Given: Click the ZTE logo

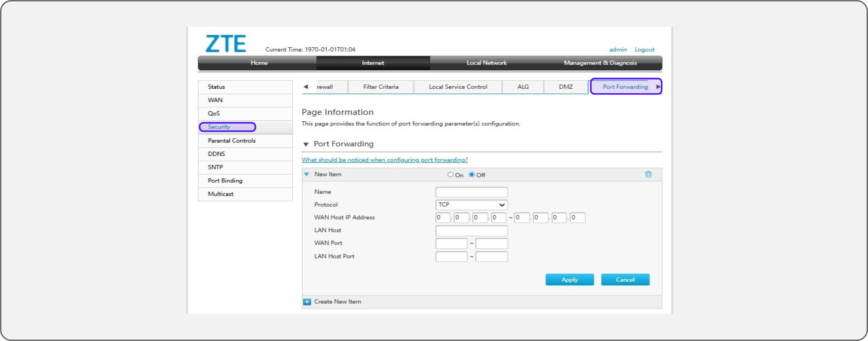Looking at the screenshot, I should tap(225, 44).
